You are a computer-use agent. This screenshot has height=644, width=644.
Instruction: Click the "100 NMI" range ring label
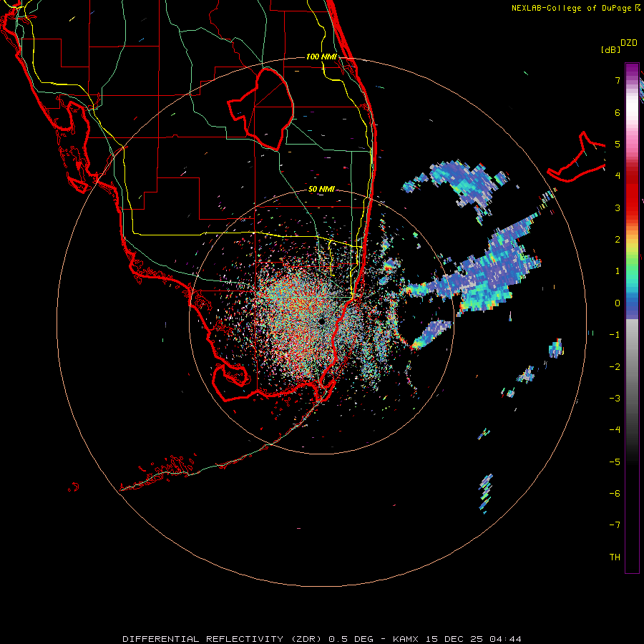coord(321,57)
